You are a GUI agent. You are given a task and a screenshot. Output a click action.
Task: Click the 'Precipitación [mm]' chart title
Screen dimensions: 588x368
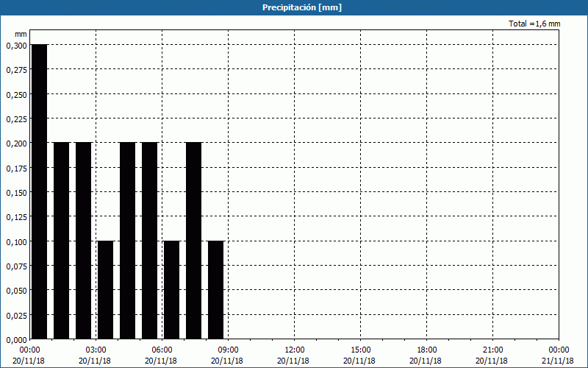302,7
